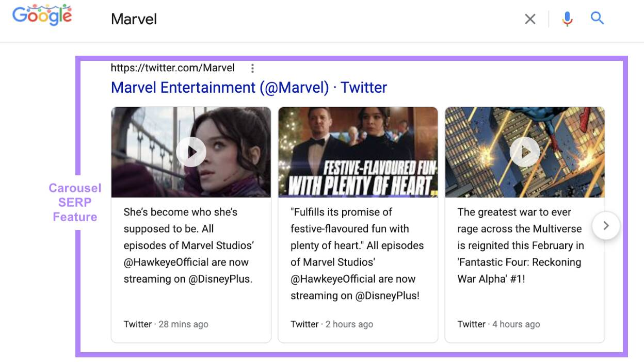Viewport: 644px width, 362px height.
Task: Select the festive-flavoured fun tweet text
Action: pos(358,253)
